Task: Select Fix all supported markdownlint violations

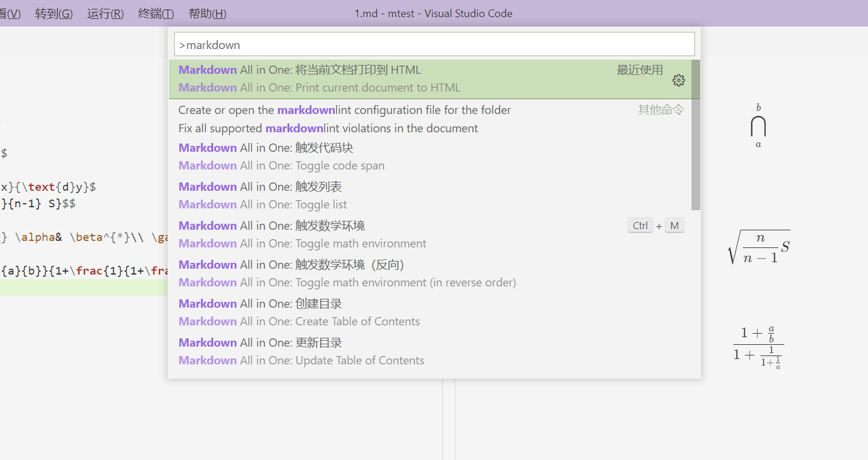Action: click(x=328, y=129)
